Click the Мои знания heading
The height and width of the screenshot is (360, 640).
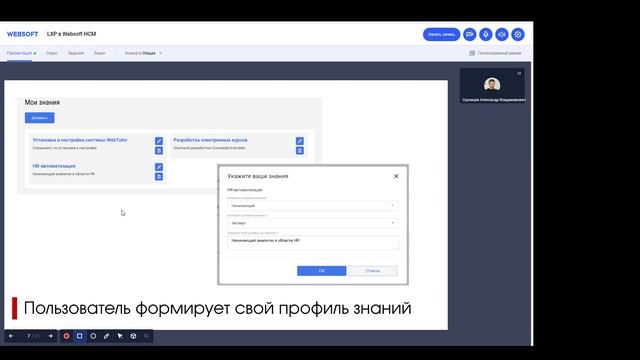(42, 102)
